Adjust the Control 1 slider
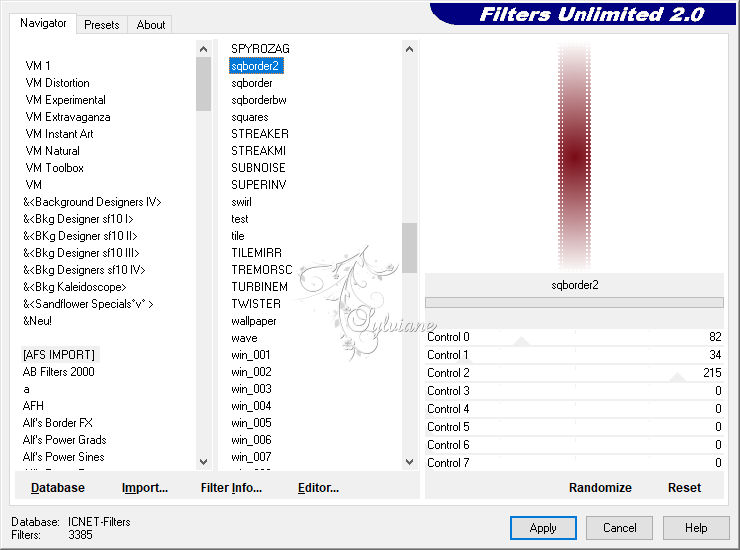This screenshot has width=740, height=550. click(574, 355)
